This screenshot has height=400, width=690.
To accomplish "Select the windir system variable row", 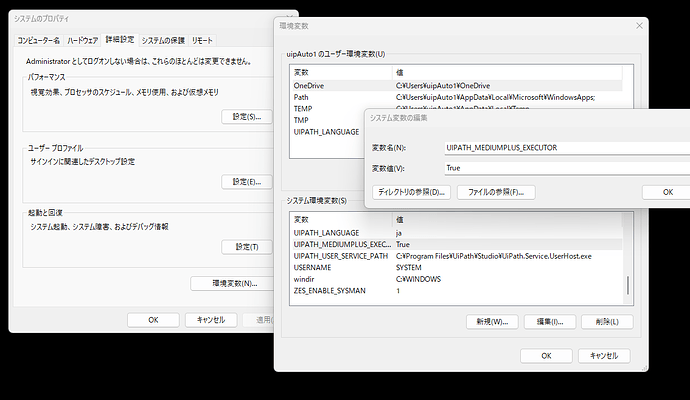I will pyautogui.click(x=456, y=279).
